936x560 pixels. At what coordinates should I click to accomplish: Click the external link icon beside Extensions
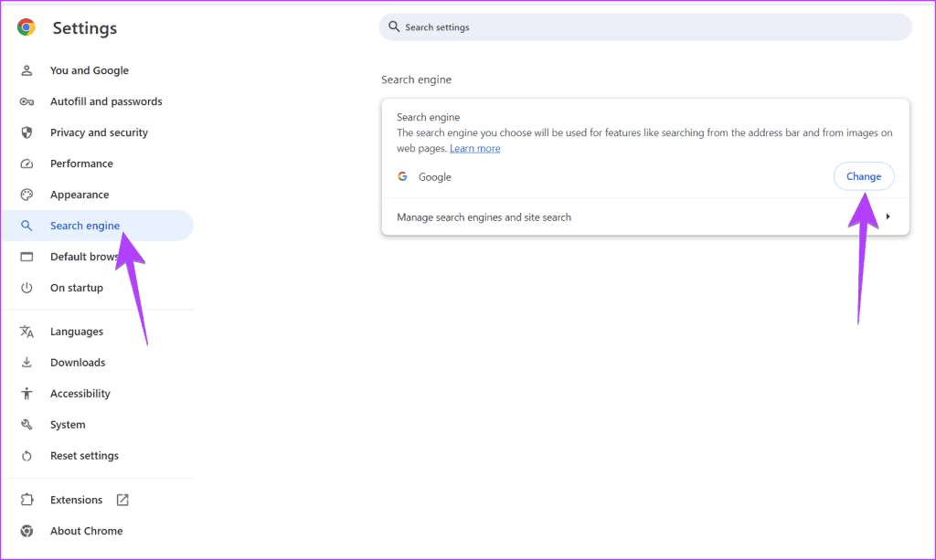[x=122, y=500]
